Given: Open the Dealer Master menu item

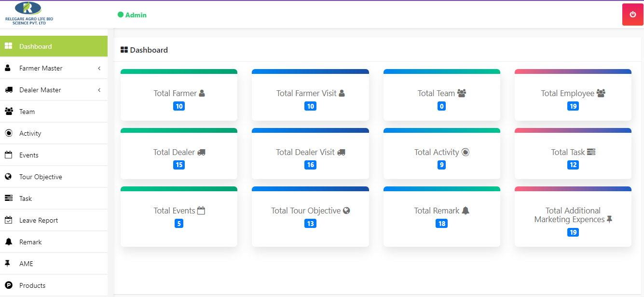Looking at the screenshot, I should (40, 90).
